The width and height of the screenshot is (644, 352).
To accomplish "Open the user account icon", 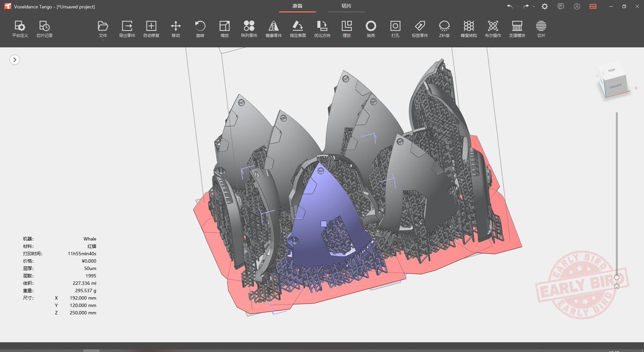I will pos(577,6).
